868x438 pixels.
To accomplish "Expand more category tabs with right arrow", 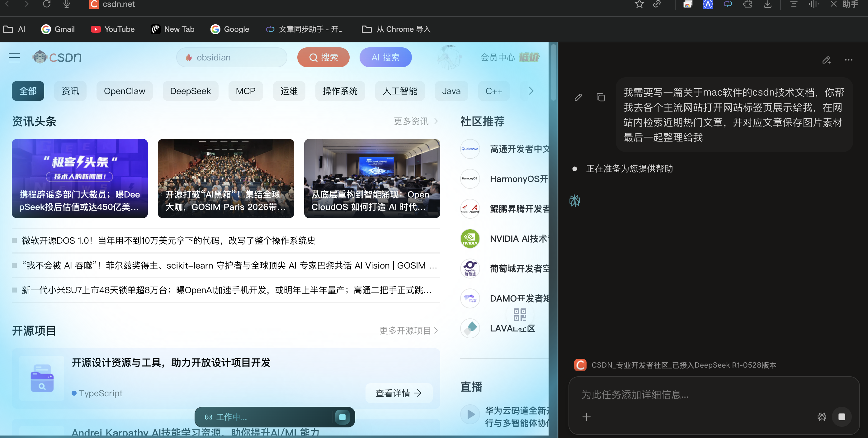I will pos(531,91).
